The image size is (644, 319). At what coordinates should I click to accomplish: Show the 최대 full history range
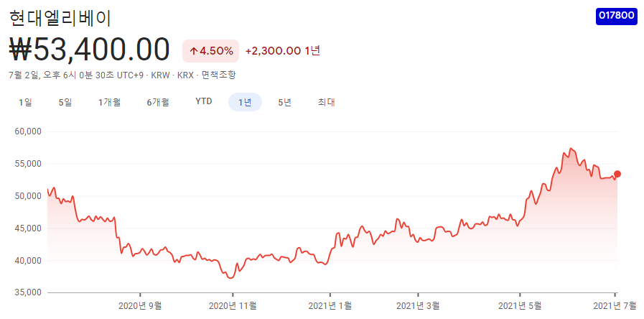(326, 102)
